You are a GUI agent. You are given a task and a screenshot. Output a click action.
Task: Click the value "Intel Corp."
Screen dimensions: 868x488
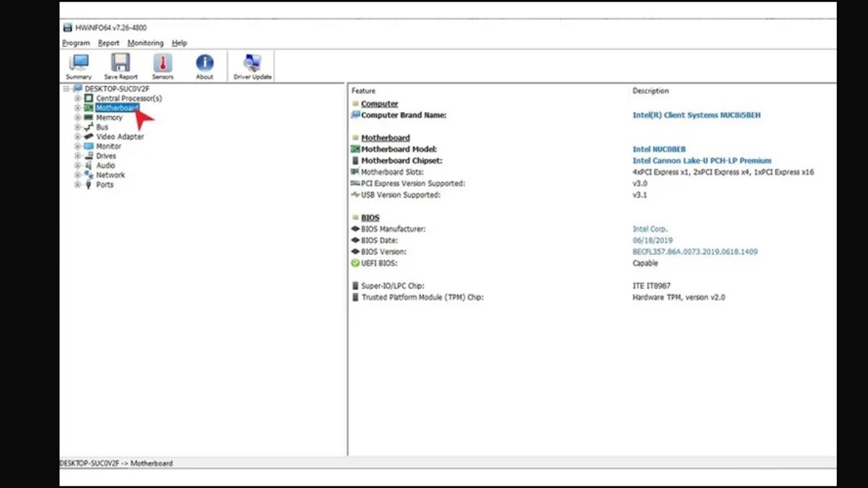point(650,229)
